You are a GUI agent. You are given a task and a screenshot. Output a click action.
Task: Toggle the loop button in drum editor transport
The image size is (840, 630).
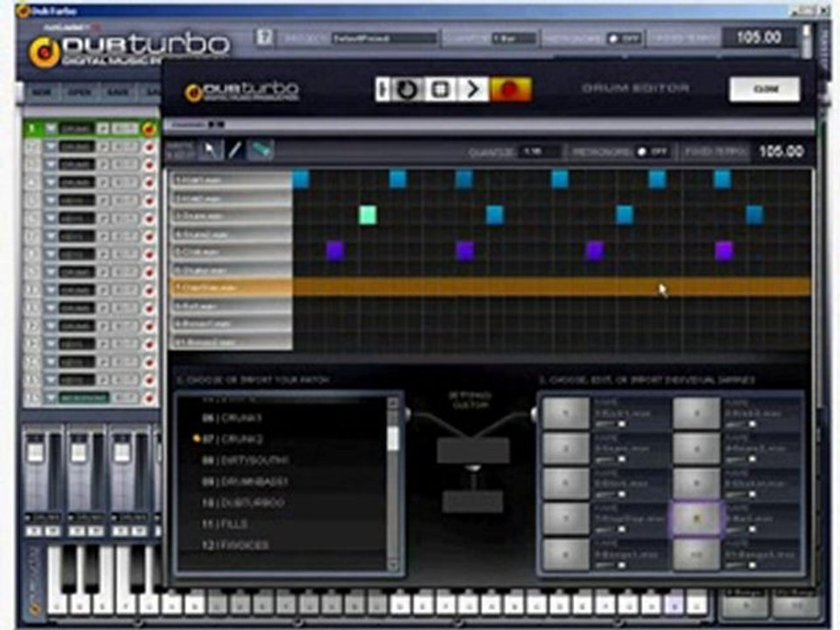tap(407, 89)
